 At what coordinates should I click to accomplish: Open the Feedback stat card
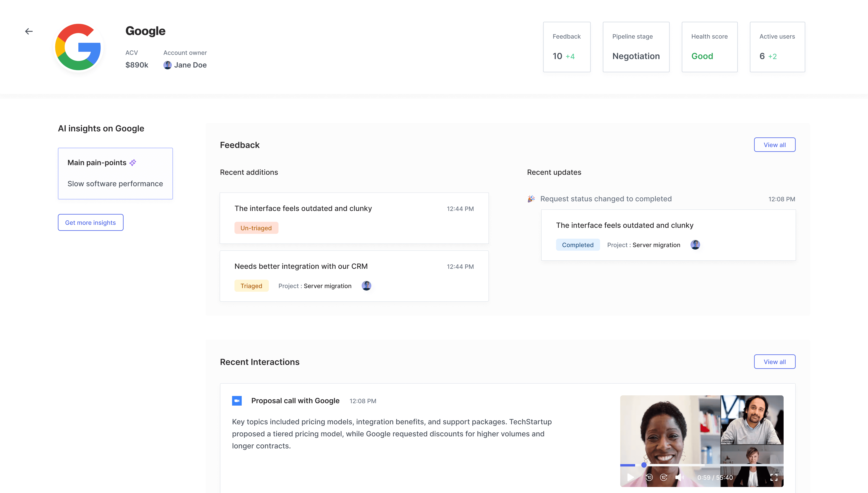[x=567, y=47]
